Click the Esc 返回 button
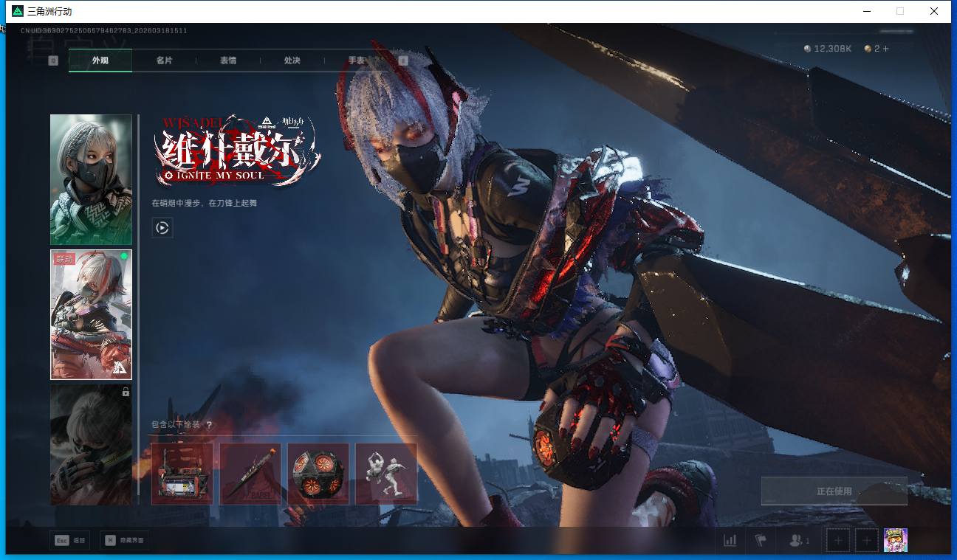The image size is (957, 560). click(x=69, y=541)
